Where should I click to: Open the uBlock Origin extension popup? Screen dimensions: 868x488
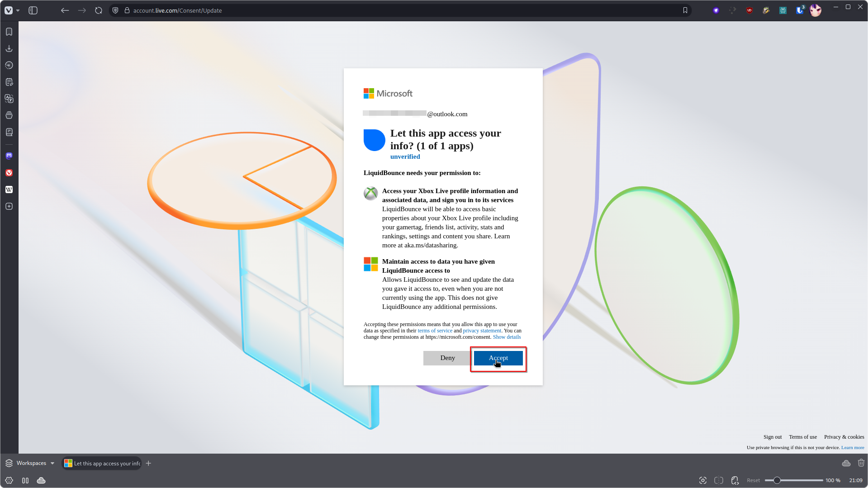tap(749, 10)
